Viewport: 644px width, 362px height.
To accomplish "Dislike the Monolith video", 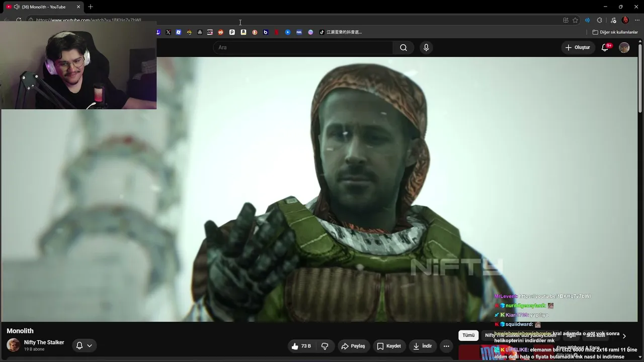I will point(325,346).
